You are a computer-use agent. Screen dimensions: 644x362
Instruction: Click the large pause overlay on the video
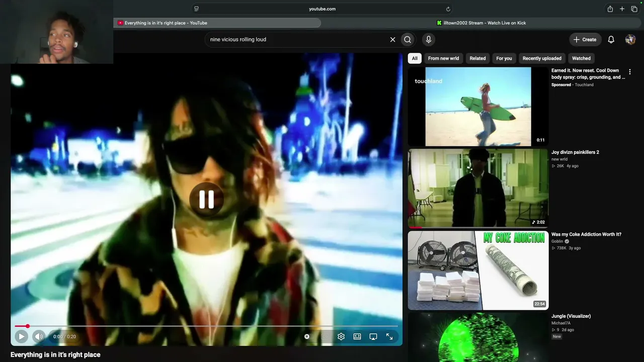pos(207,200)
